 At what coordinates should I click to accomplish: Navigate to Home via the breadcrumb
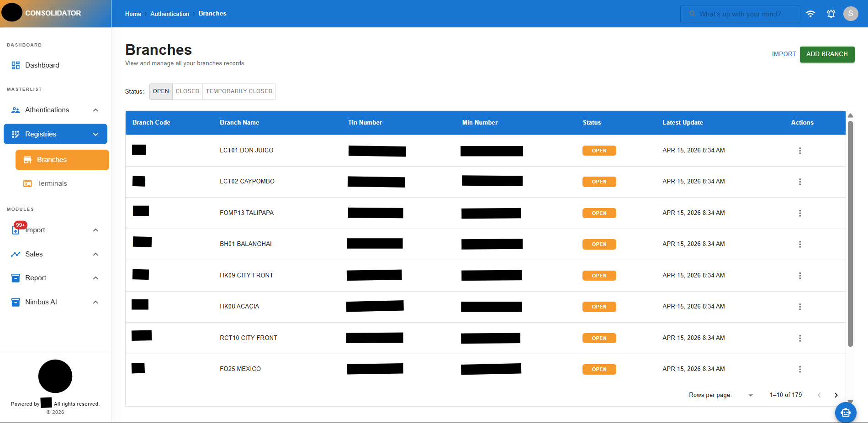coord(132,14)
